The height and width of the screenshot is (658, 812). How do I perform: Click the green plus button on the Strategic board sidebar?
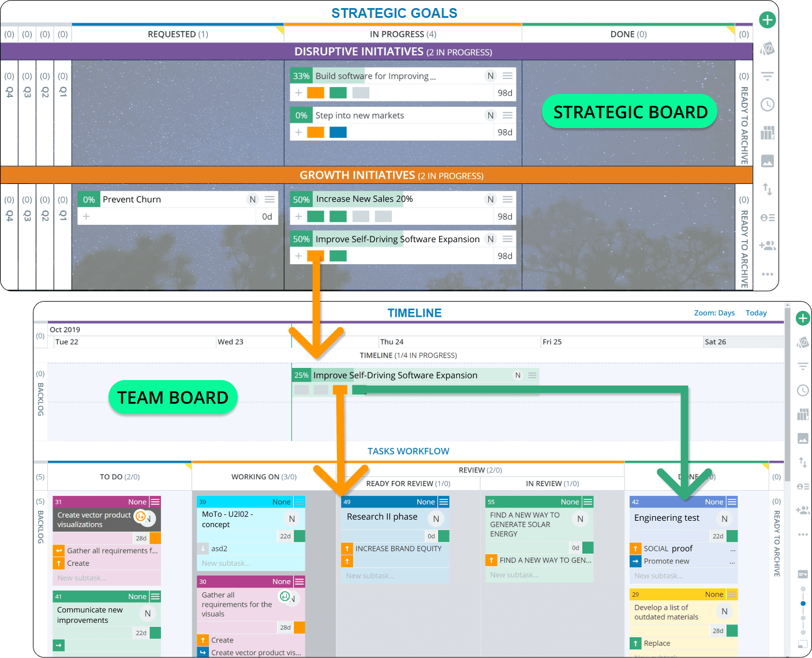tap(767, 20)
